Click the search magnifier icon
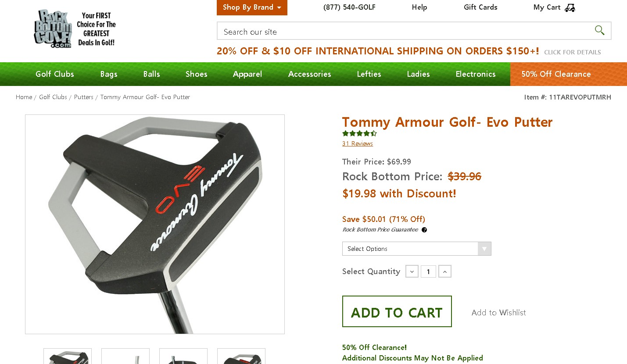 click(599, 30)
